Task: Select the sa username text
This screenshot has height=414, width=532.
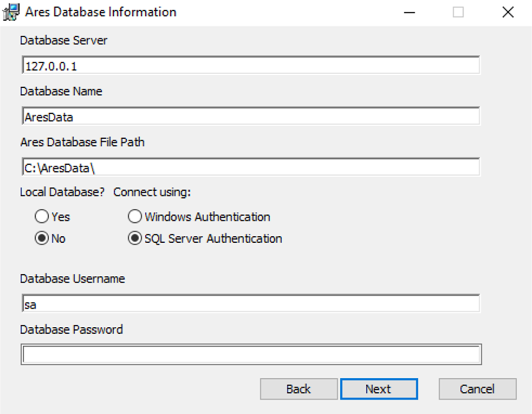Action: [31, 303]
